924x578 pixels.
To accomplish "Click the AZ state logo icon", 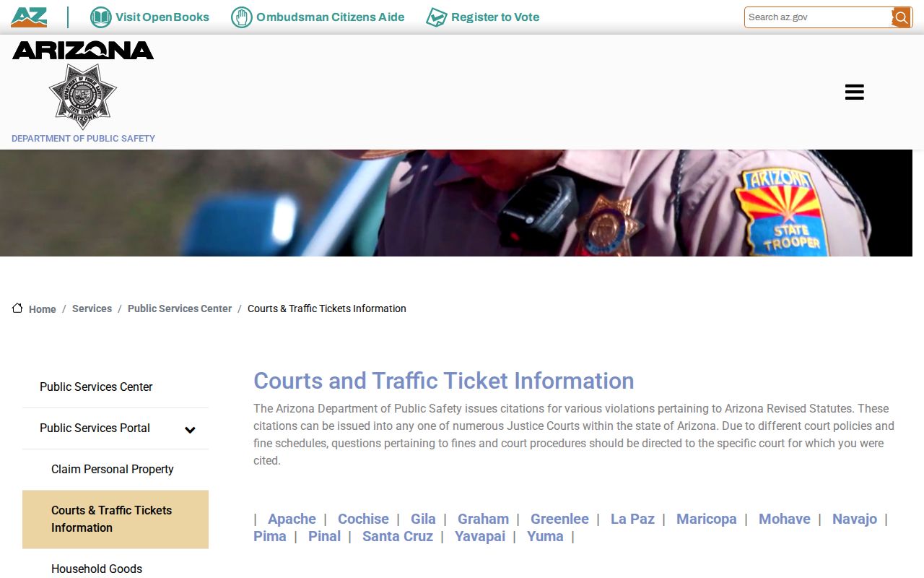I will [x=29, y=17].
